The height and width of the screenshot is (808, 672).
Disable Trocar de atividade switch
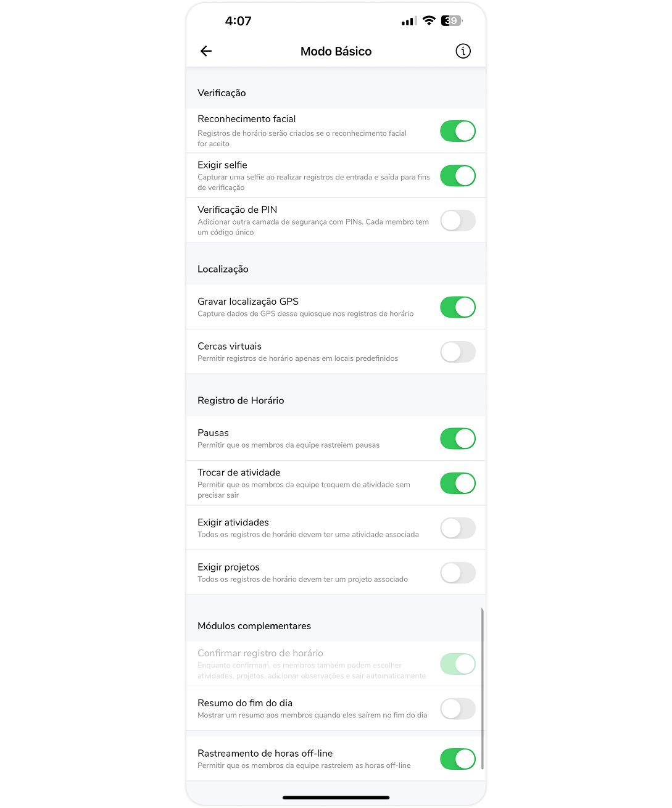click(x=457, y=484)
